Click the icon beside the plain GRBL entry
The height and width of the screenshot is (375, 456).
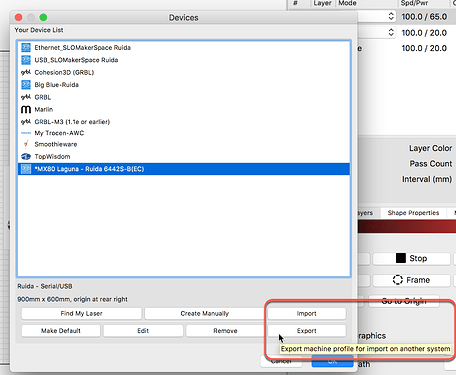pyautogui.click(x=26, y=97)
